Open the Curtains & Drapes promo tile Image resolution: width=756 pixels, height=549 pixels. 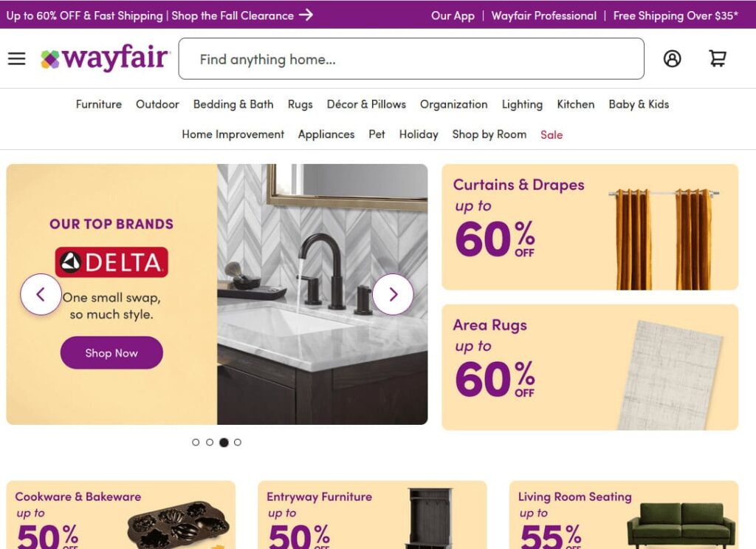(590, 227)
